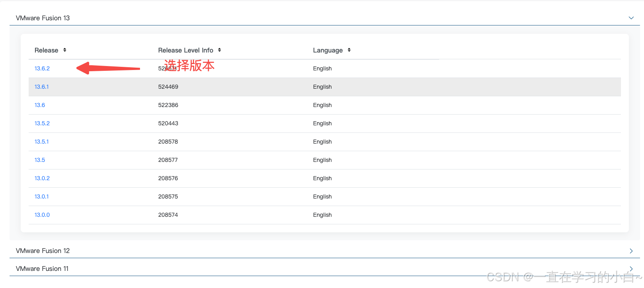The height and width of the screenshot is (288, 644).
Task: Open release 13.5.1 link
Action: point(42,142)
